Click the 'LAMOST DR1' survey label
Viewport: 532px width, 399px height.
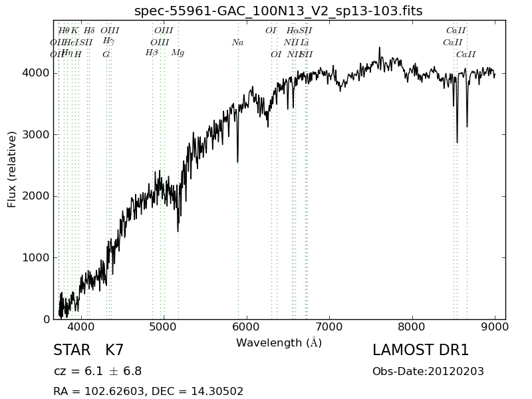click(420, 350)
